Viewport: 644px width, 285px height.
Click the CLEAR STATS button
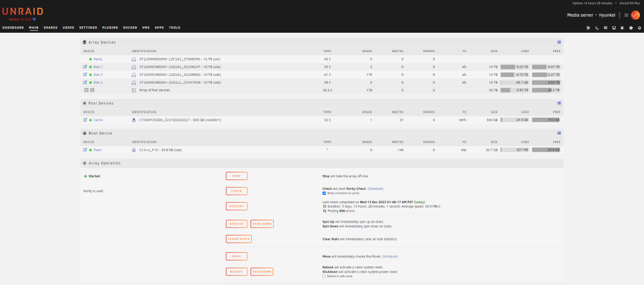[239, 239]
